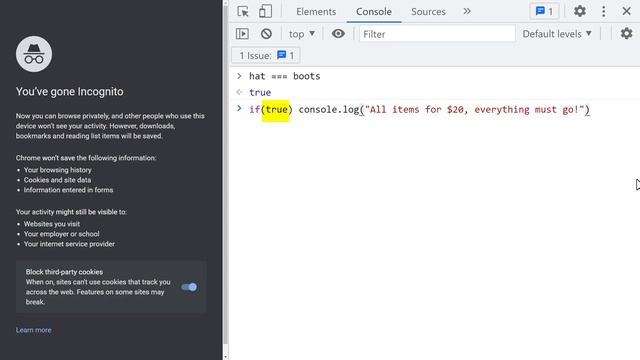Open the customize DevTools three-dot menu
640x360 pixels.
[604, 11]
